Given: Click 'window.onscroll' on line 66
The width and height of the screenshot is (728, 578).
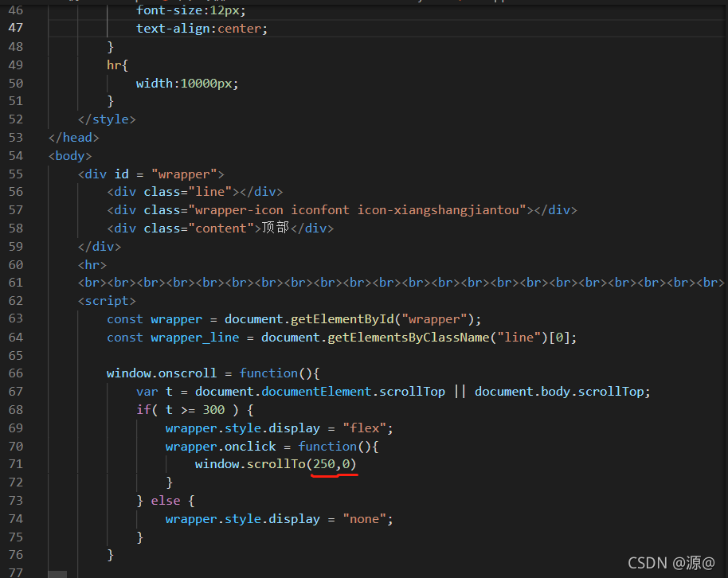Looking at the screenshot, I should pyautogui.click(x=162, y=373).
